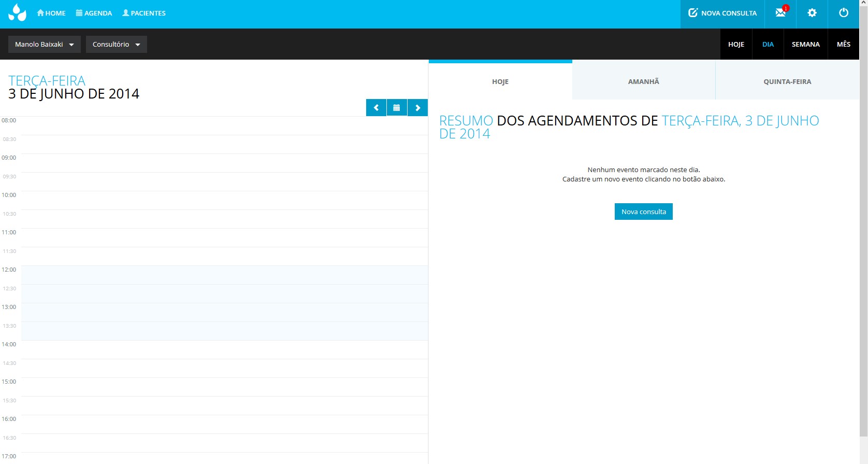This screenshot has width=868, height=464.
Task: Switch to the Quinta-feira tab
Action: [787, 81]
